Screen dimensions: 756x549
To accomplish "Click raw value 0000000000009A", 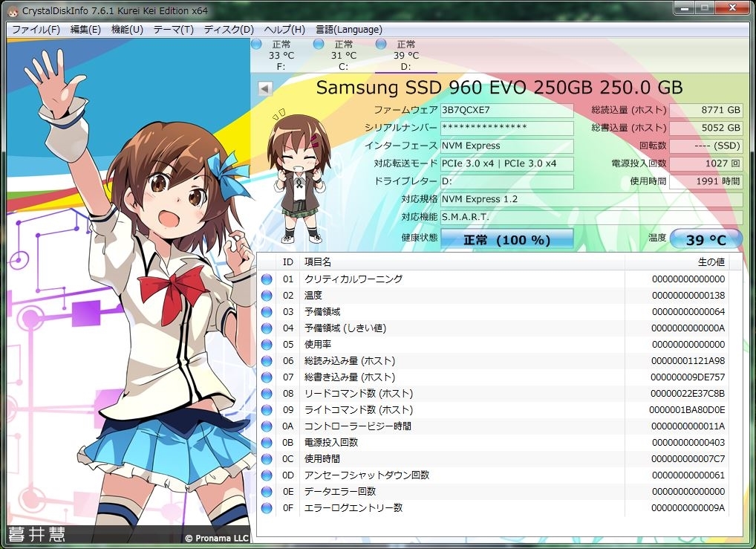I will point(688,508).
